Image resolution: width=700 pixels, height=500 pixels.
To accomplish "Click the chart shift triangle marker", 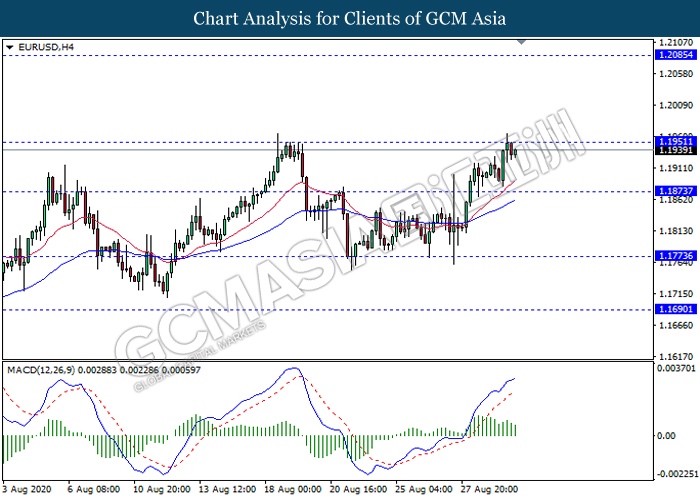I will pyautogui.click(x=521, y=42).
